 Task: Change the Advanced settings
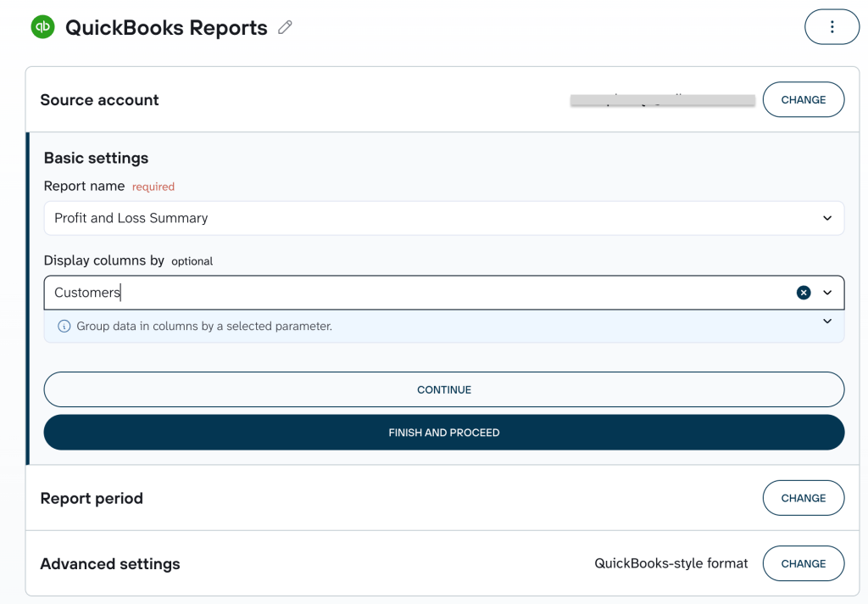804,563
